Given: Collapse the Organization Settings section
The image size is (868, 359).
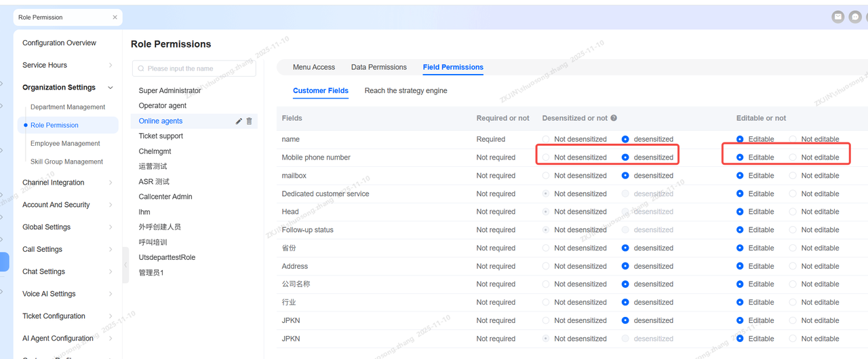Looking at the screenshot, I should (x=111, y=88).
